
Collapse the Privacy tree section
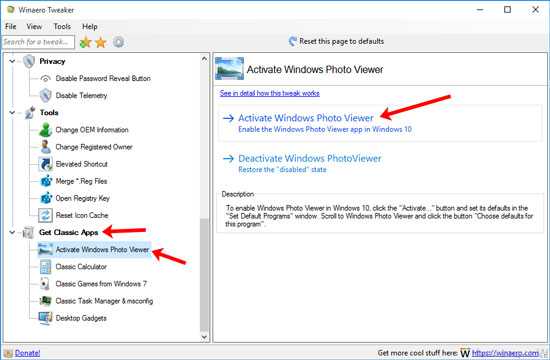pos(12,61)
